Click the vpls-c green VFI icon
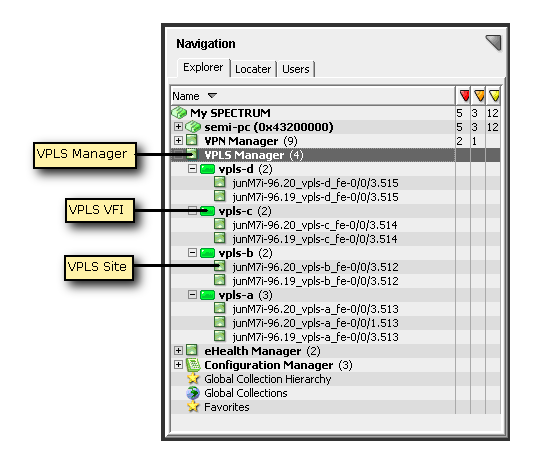This screenshot has width=559, height=470. (x=207, y=211)
